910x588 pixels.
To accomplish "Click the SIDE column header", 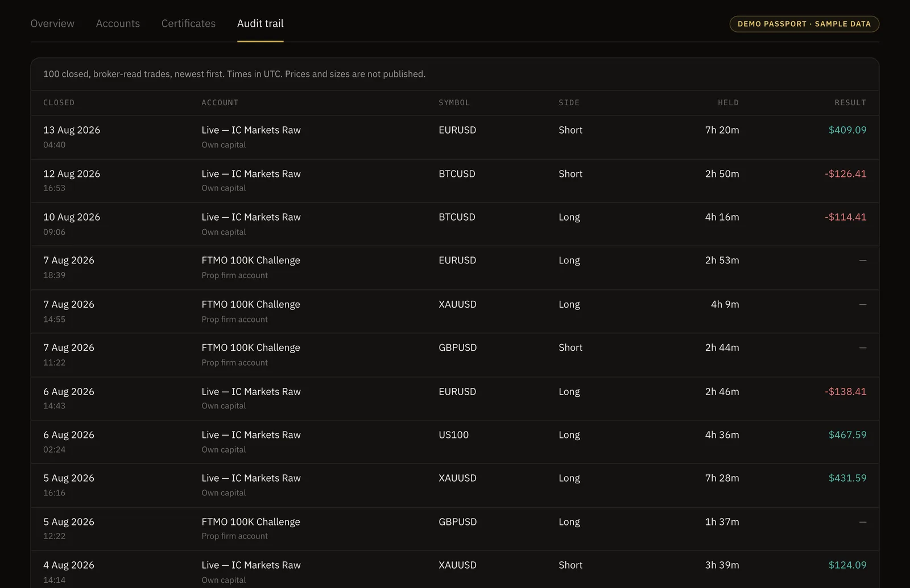I will point(569,103).
